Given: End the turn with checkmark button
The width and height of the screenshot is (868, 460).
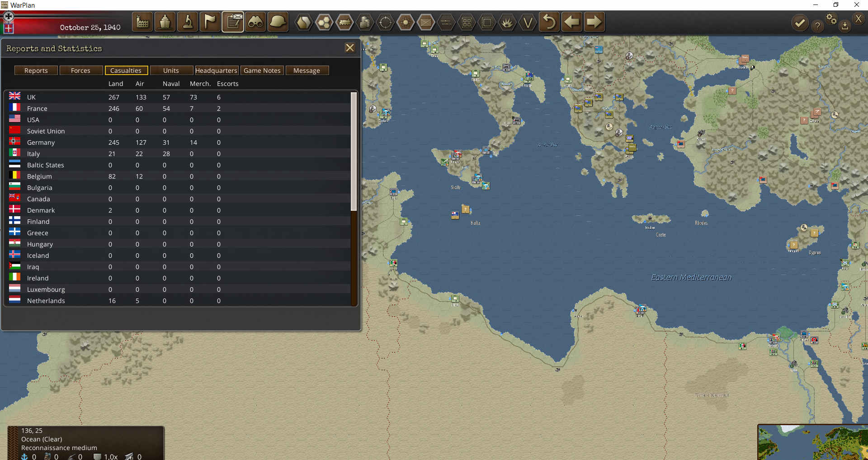Looking at the screenshot, I should pyautogui.click(x=800, y=23).
